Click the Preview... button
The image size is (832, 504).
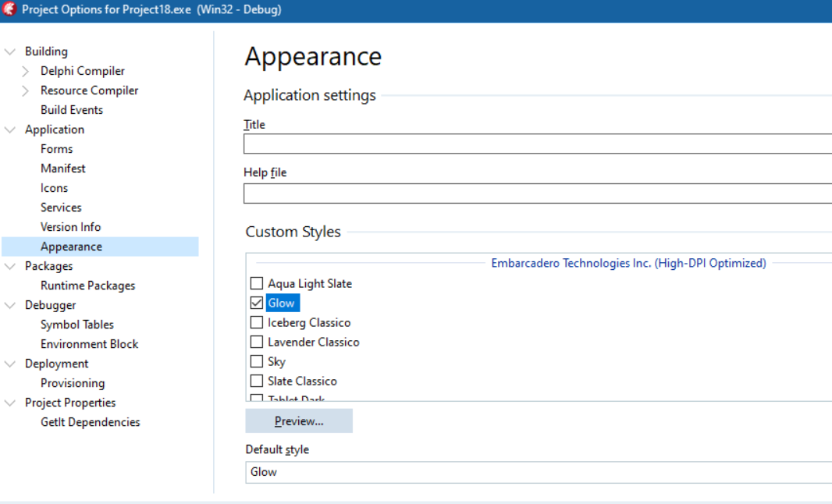[299, 421]
